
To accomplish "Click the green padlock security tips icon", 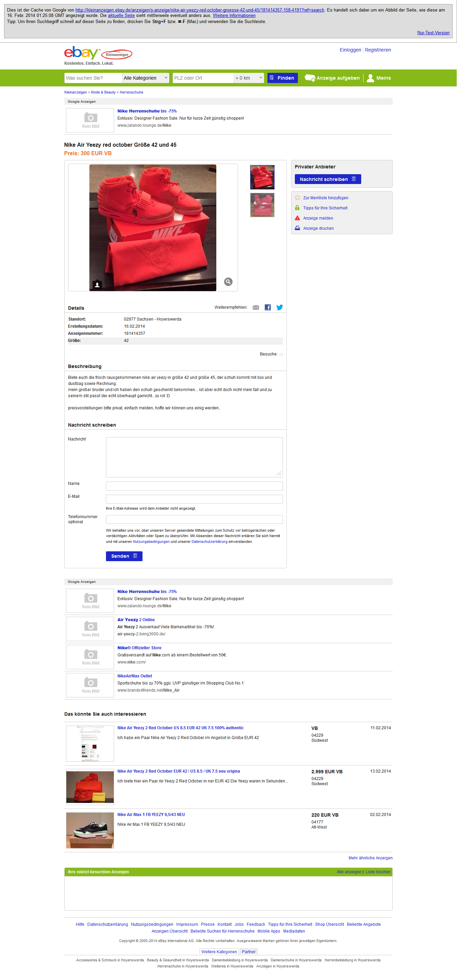I will click(297, 208).
